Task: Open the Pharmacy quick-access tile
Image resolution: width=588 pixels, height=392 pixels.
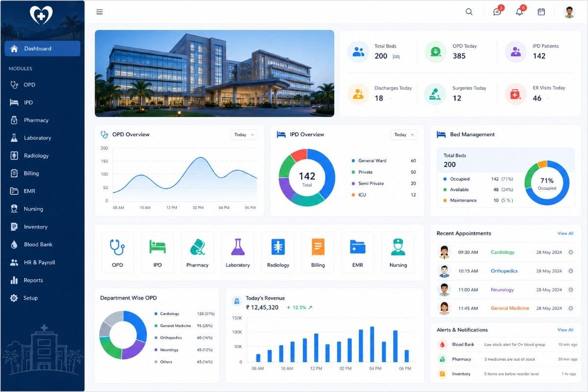Action: (x=197, y=252)
